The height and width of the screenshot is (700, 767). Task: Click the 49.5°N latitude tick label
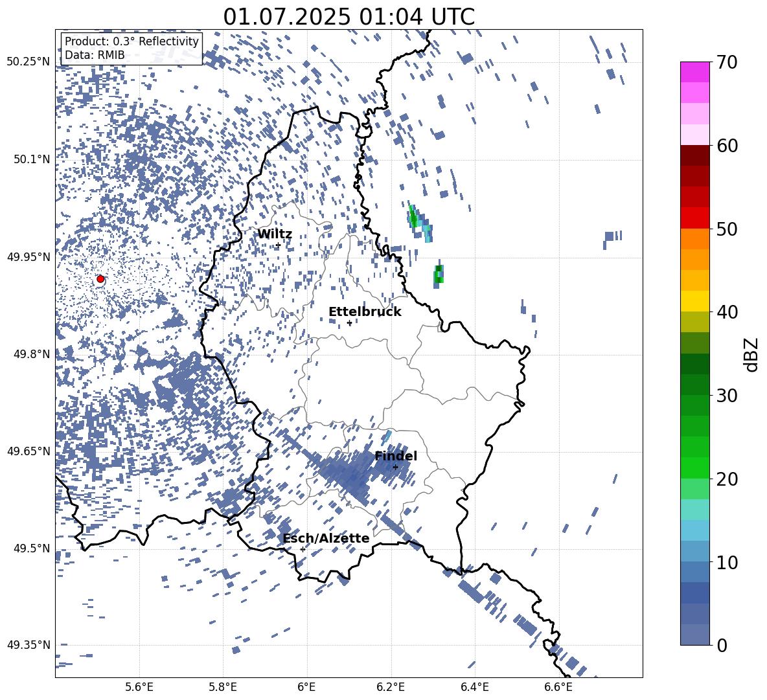(32, 548)
